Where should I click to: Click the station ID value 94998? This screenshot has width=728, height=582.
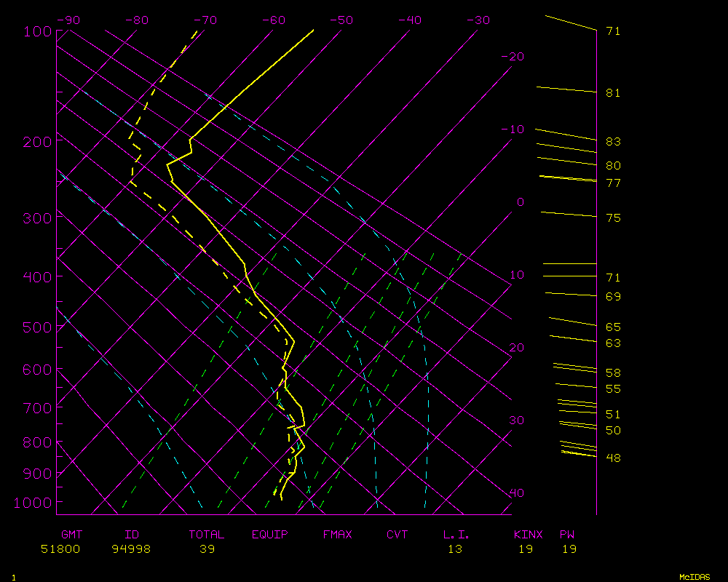pyautogui.click(x=131, y=549)
